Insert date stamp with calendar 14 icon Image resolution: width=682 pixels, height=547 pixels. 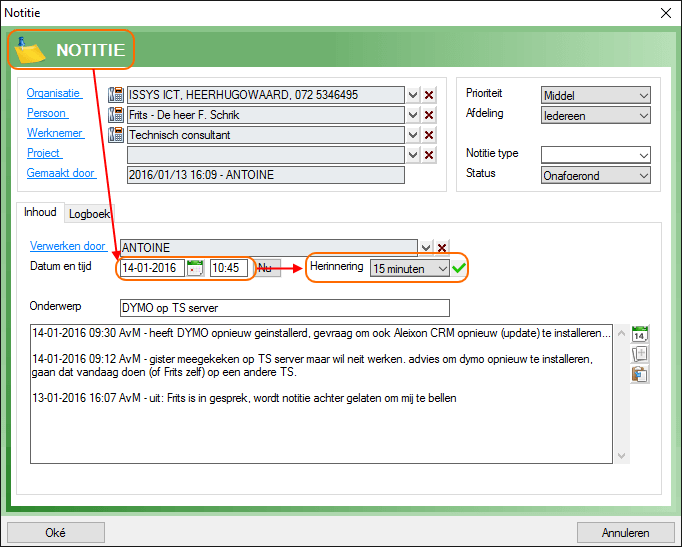(639, 334)
